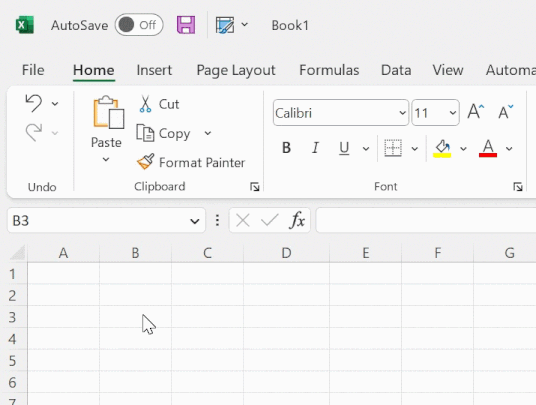This screenshot has width=536, height=405.
Task: Click the Cut scissors button
Action: [x=159, y=104]
